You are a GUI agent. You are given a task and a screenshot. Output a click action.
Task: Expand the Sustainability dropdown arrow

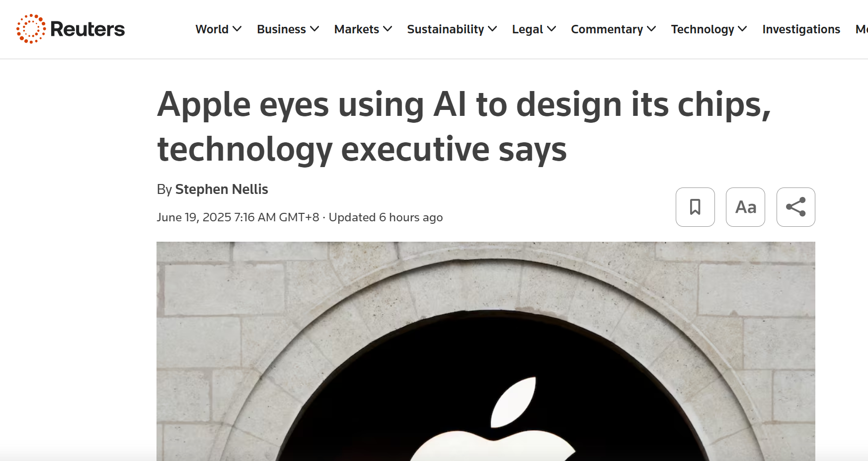coord(492,29)
